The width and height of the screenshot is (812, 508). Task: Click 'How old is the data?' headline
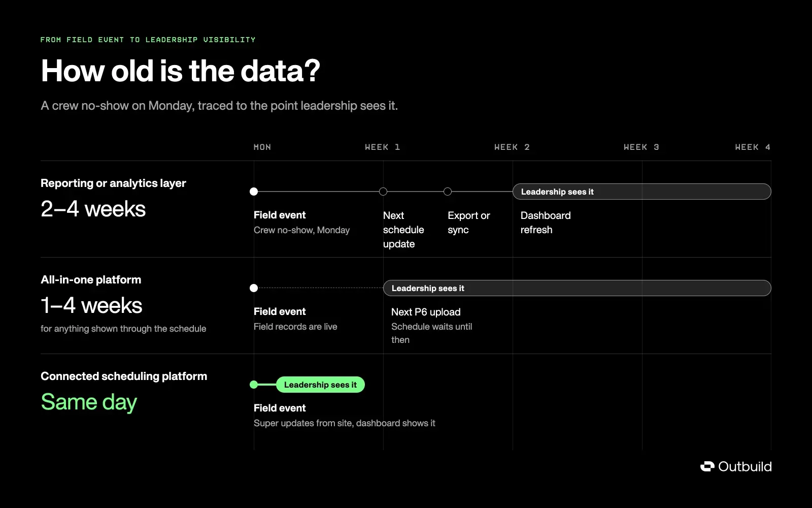(x=181, y=71)
